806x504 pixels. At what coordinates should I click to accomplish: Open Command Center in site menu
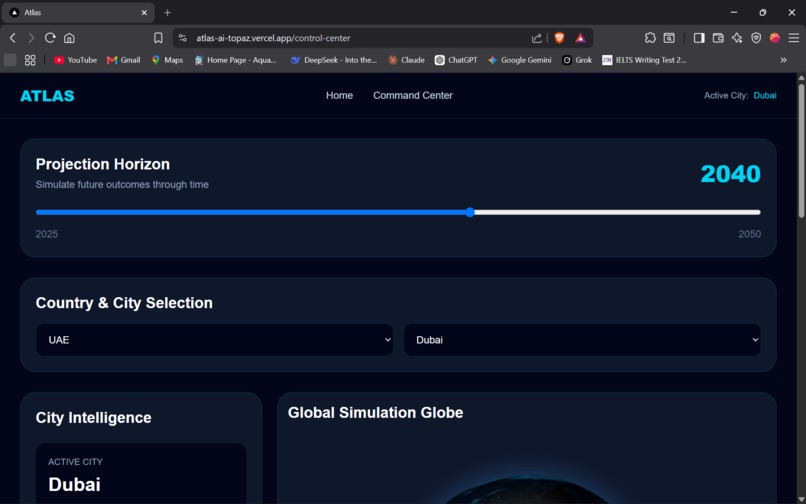tap(413, 96)
